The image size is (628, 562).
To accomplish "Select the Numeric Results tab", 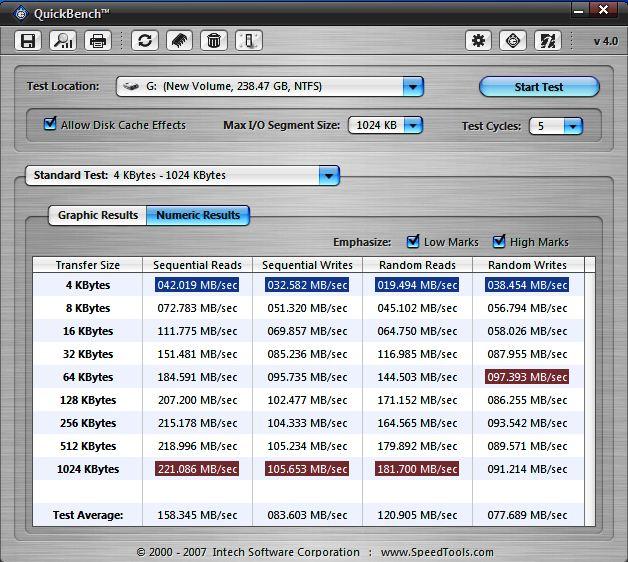I will (x=198, y=215).
